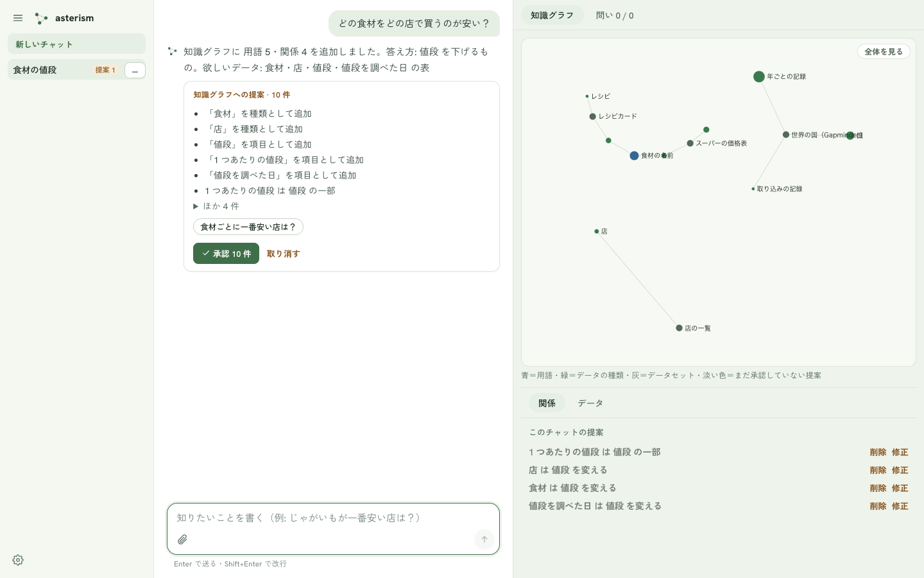Click the proposal 「食材」を種類として追加
This screenshot has width=924, height=578.
[x=258, y=114]
